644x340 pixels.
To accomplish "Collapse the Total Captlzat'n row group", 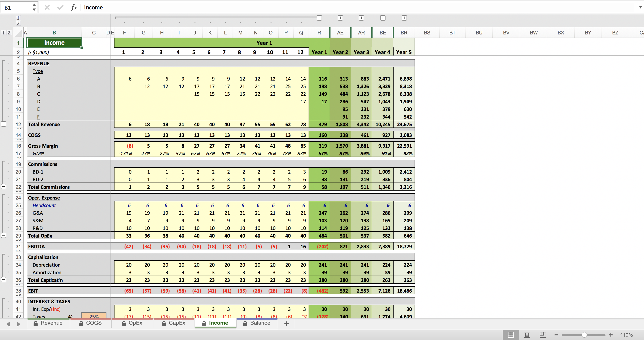I will tap(4, 280).
